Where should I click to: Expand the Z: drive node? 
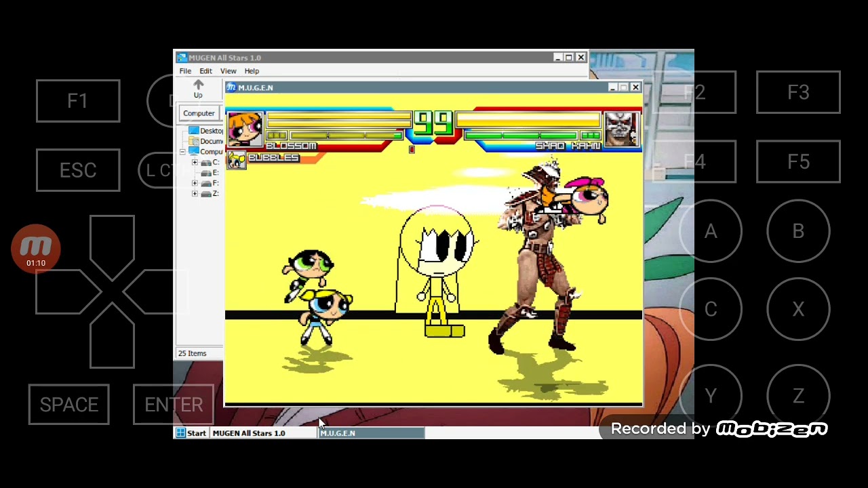pos(195,194)
